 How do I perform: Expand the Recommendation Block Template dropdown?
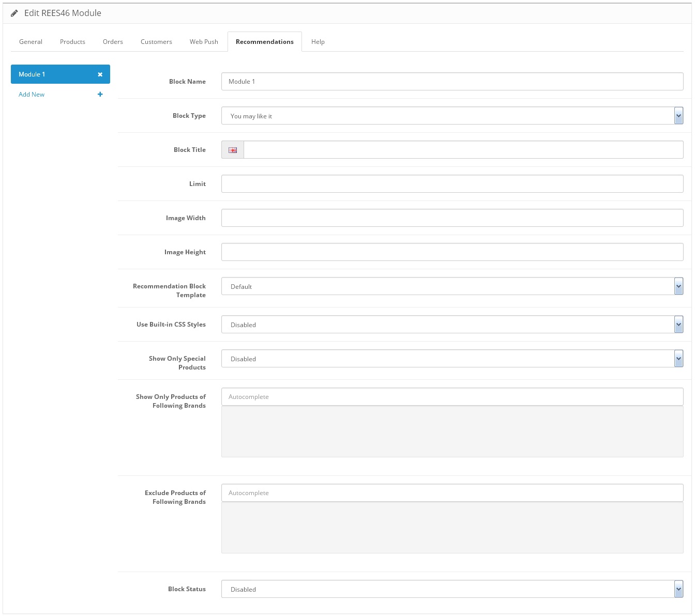452,286
